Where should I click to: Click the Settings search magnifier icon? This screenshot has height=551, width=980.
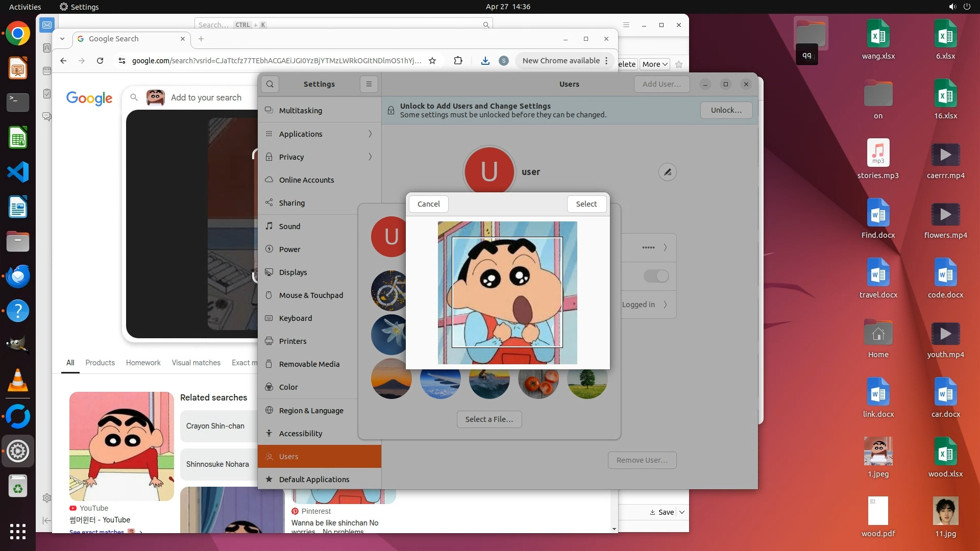pos(269,84)
